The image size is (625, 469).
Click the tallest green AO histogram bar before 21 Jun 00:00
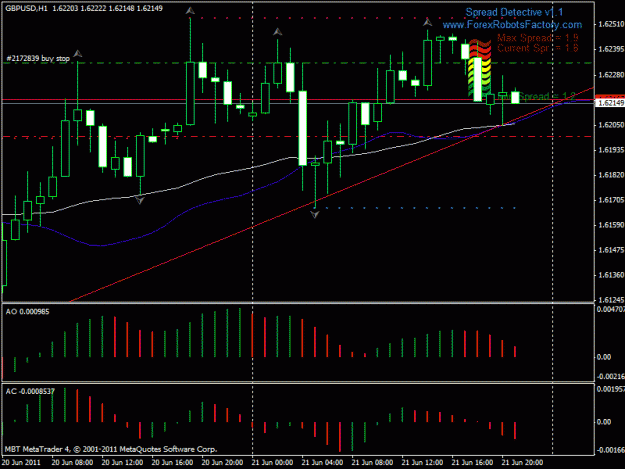pyautogui.click(x=240, y=332)
